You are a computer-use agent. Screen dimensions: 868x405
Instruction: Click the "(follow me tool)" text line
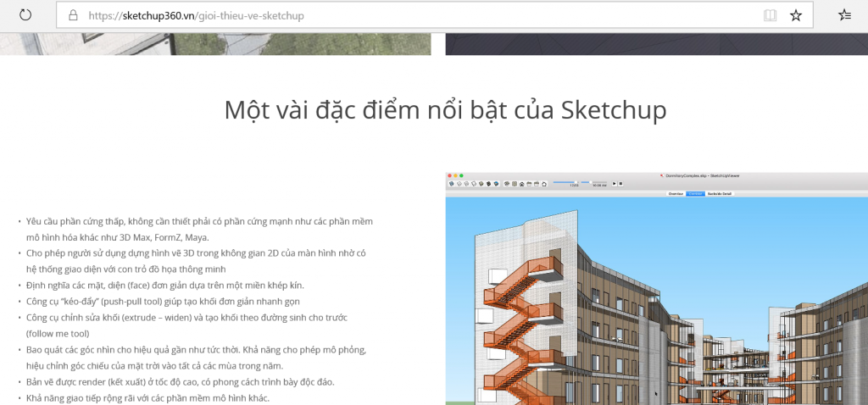coord(58,334)
